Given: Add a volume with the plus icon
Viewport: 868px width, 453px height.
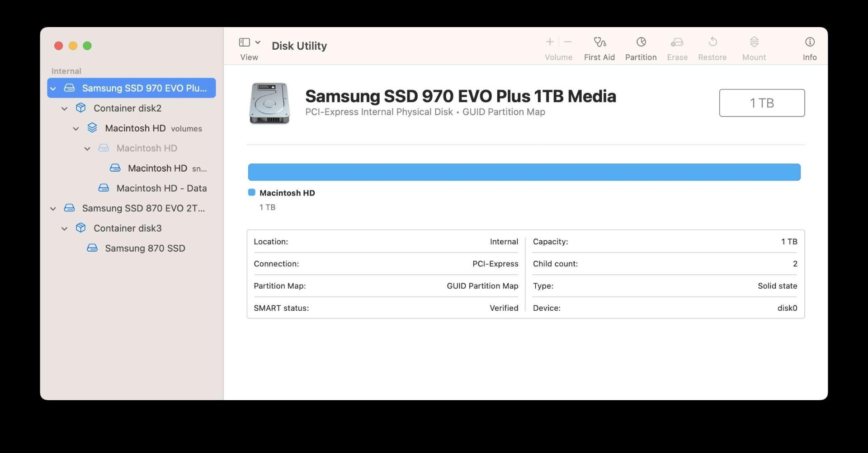Looking at the screenshot, I should click(x=550, y=42).
